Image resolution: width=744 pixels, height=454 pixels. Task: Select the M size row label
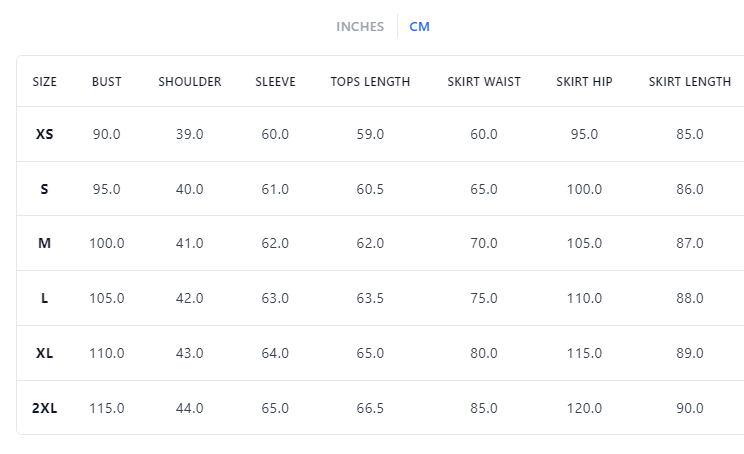click(x=45, y=243)
